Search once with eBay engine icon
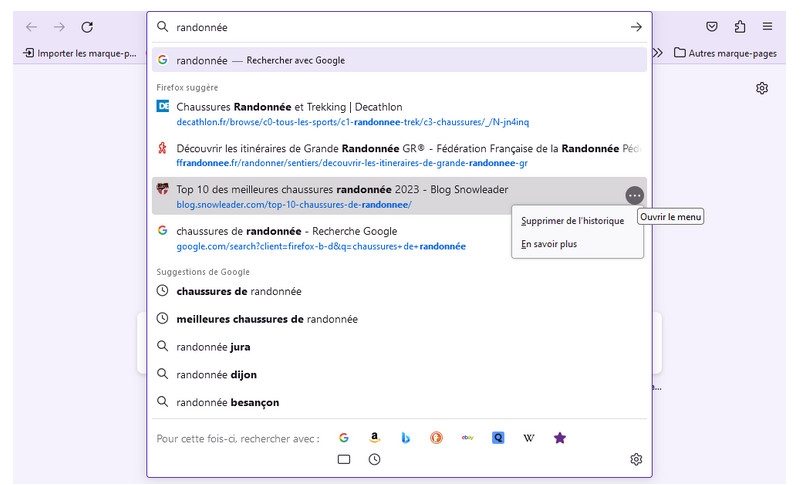This screenshot has width=807, height=485. (467, 438)
